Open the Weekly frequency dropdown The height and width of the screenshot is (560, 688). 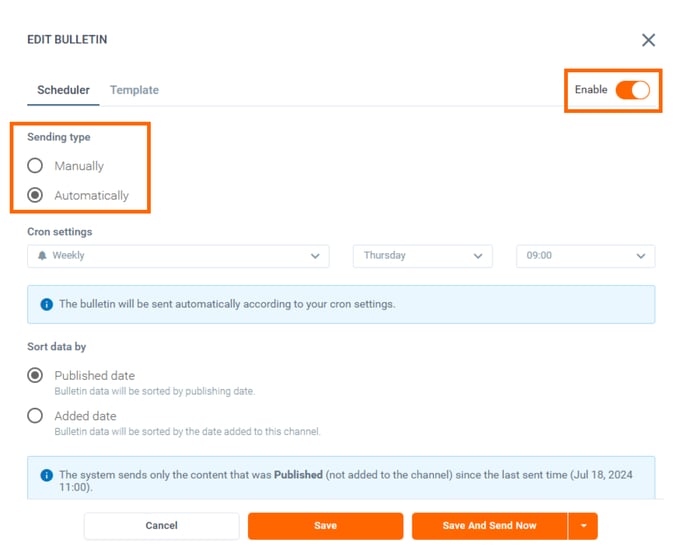[x=178, y=256]
